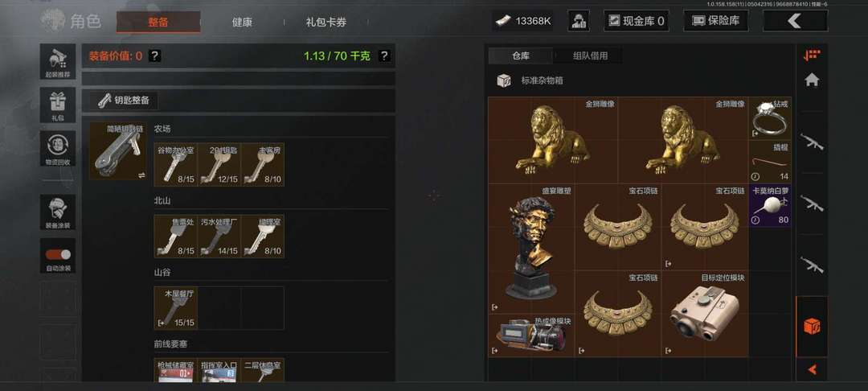Select the orange crate storage category icon
The height and width of the screenshot is (391, 868).
pyautogui.click(x=812, y=326)
